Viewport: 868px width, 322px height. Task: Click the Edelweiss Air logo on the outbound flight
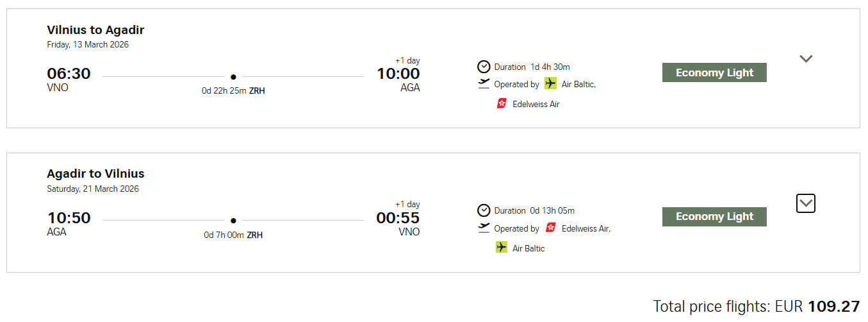coord(502,103)
